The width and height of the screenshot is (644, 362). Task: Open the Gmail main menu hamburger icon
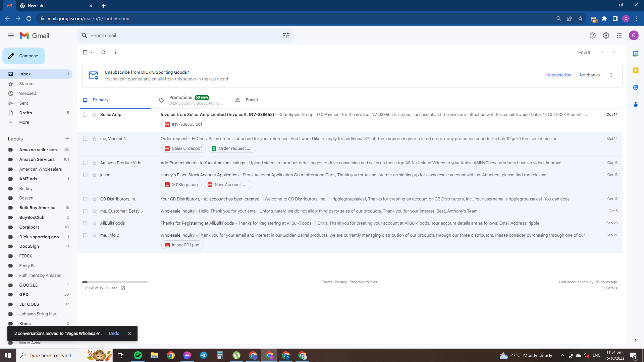click(x=11, y=36)
